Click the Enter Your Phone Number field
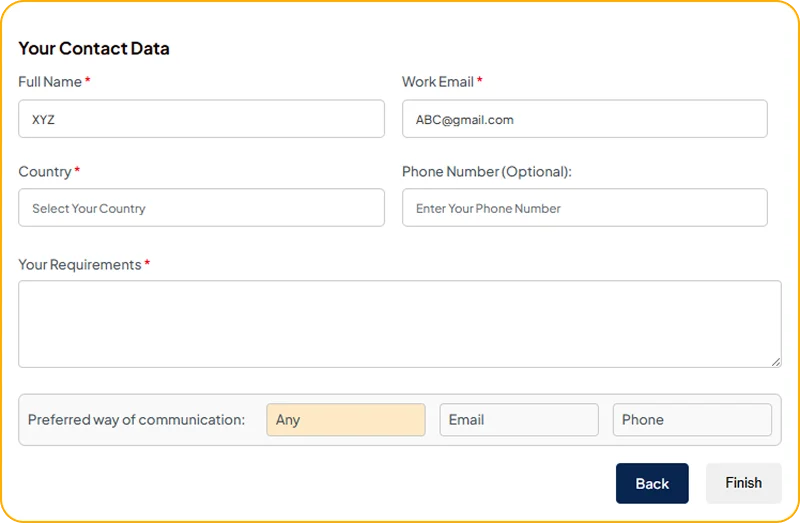The image size is (800, 523). click(x=584, y=208)
